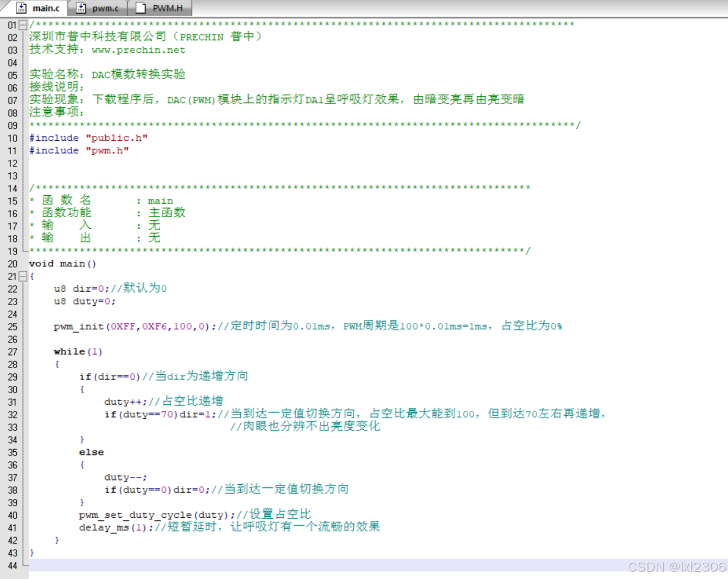Viewport: 728px width, 579px height.
Task: Click the u8 duty=0; declaration
Action: pos(85,302)
